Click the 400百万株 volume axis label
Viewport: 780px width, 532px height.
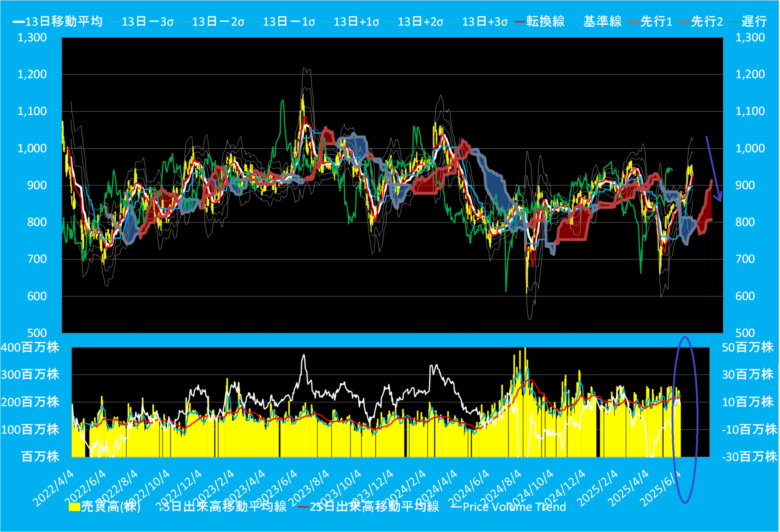[x=30, y=348]
